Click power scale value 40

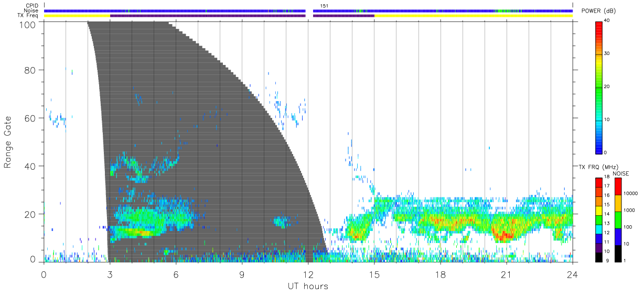pos(608,20)
